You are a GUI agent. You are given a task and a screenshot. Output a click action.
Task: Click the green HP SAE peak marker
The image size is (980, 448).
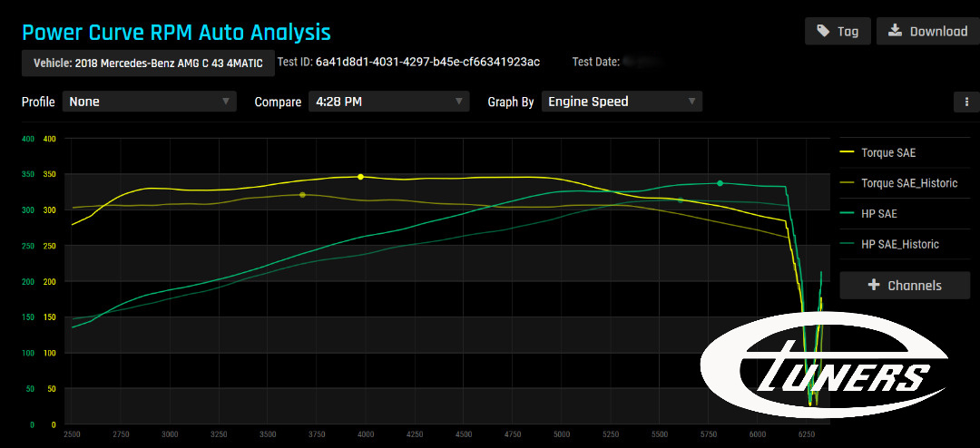pyautogui.click(x=720, y=183)
